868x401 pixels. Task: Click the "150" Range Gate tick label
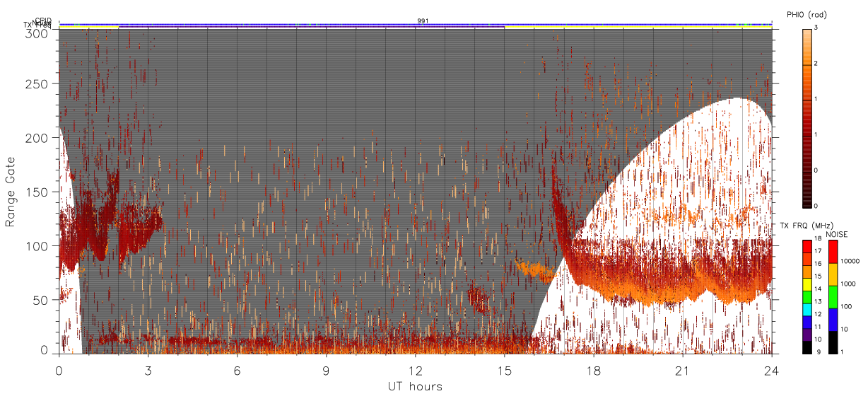(x=37, y=192)
